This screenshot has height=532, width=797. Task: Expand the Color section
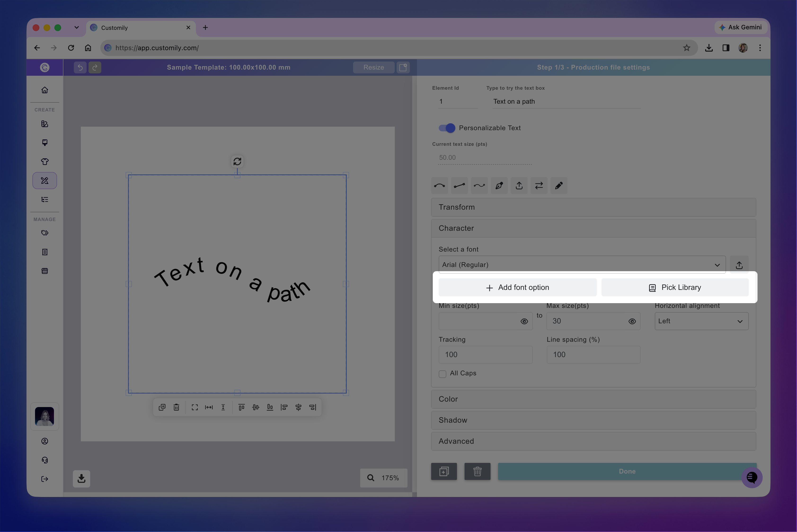593,399
